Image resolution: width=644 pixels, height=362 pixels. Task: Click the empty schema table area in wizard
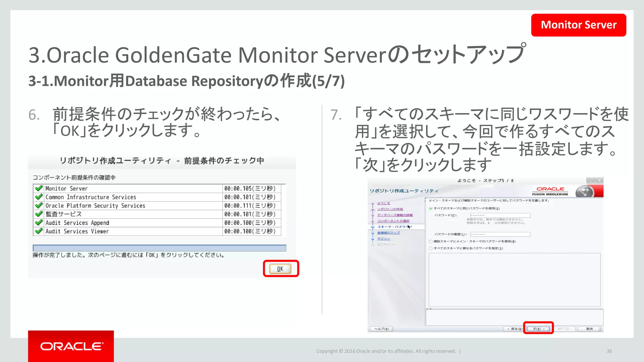[x=514, y=280]
